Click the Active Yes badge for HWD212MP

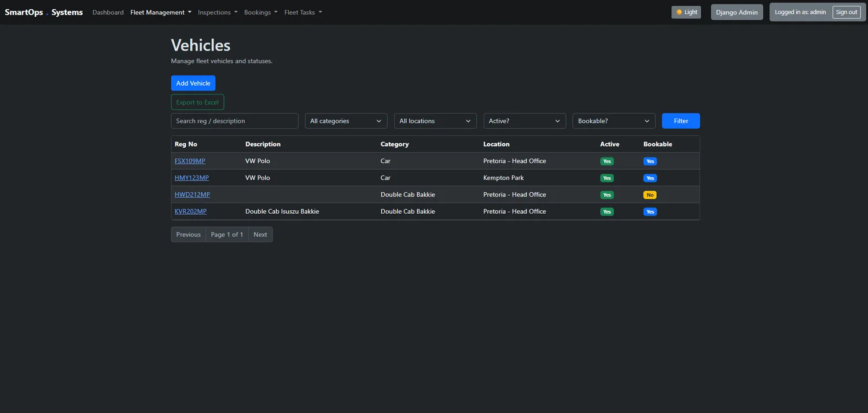(607, 195)
